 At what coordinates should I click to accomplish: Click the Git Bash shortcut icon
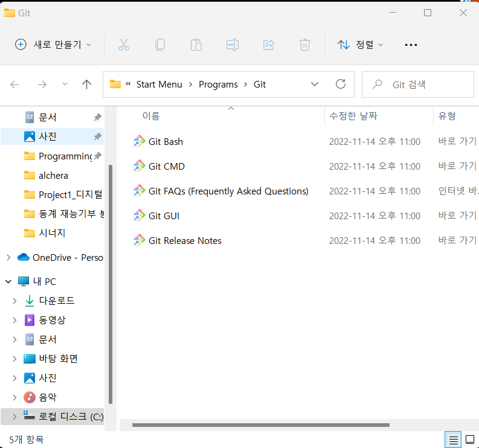point(140,141)
